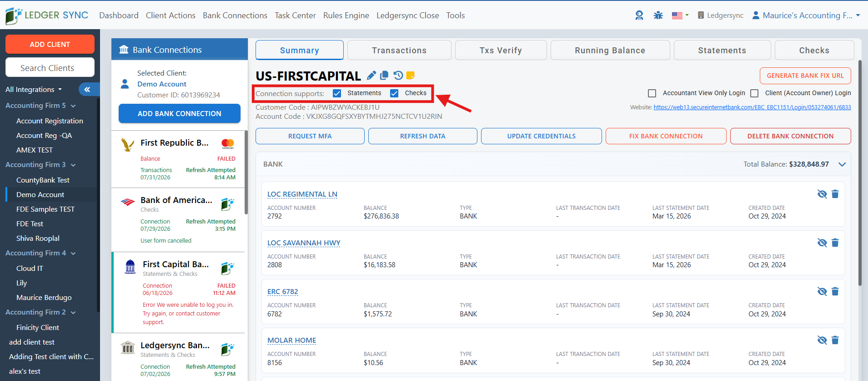The image size is (868, 381).
Task: Select CountyBank Test client in sidebar
Action: (x=43, y=180)
